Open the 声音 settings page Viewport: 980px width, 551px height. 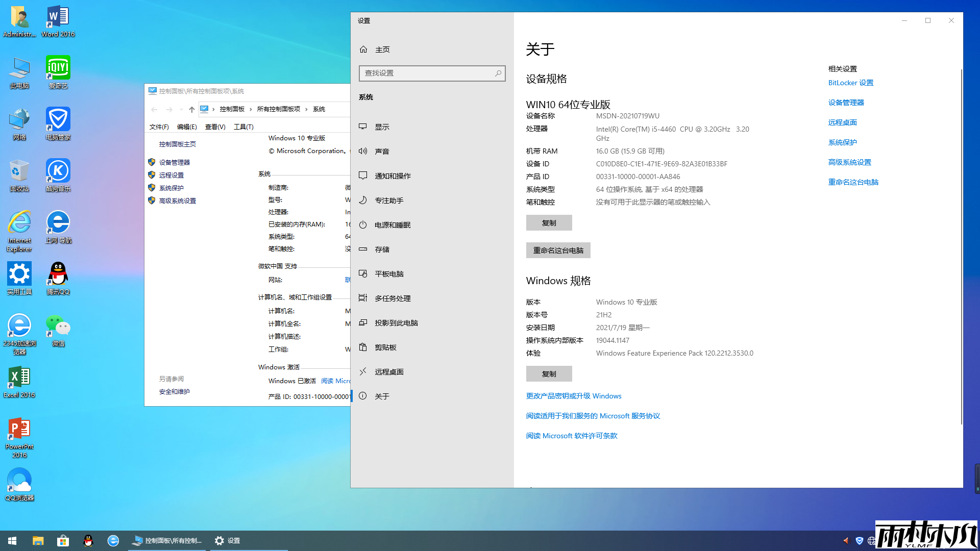click(432, 152)
